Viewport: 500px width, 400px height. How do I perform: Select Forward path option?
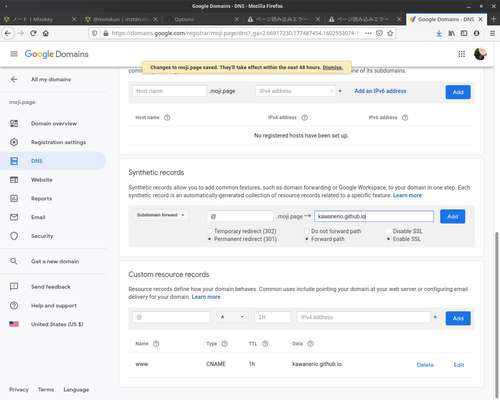[307, 239]
